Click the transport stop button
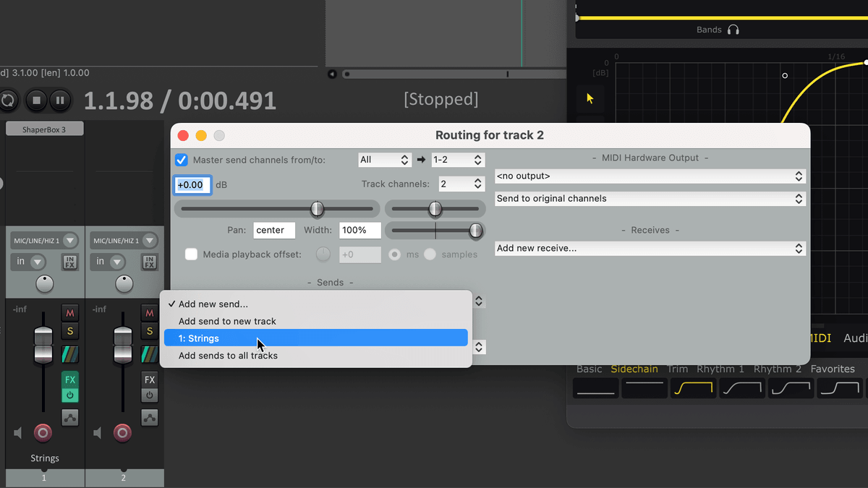 37,100
